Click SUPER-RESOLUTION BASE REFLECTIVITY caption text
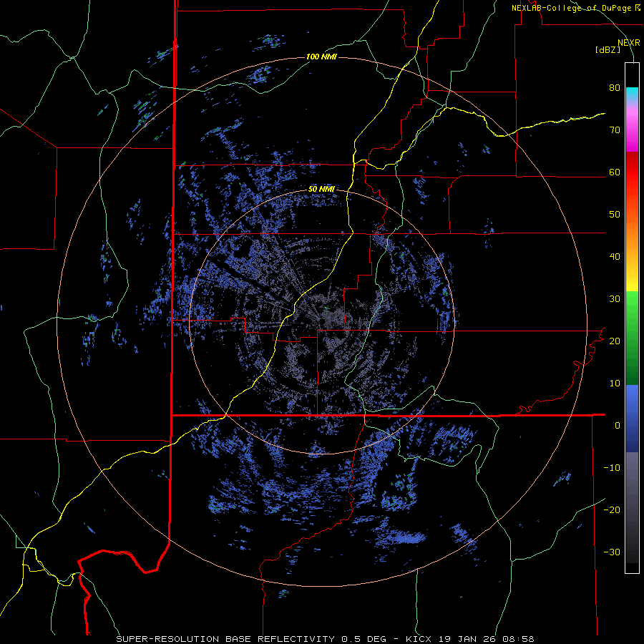This screenshot has width=644, height=644. tap(225, 639)
